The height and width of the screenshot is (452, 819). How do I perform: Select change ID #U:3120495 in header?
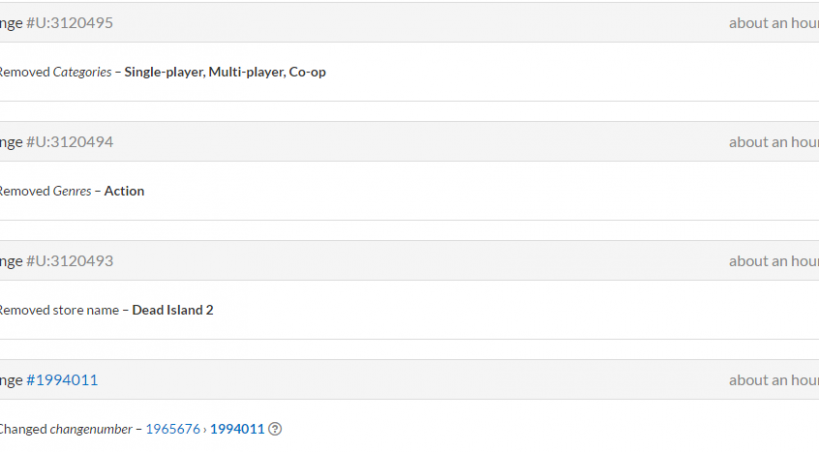70,23
